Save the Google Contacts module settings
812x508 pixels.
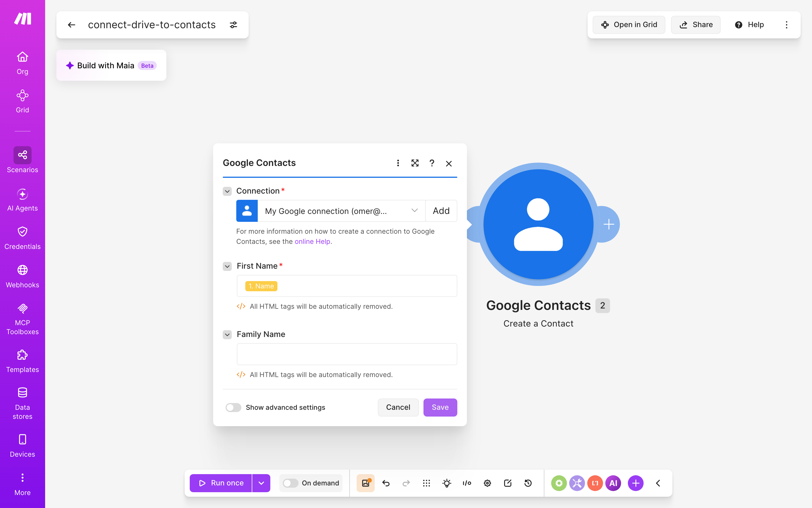coord(440,408)
